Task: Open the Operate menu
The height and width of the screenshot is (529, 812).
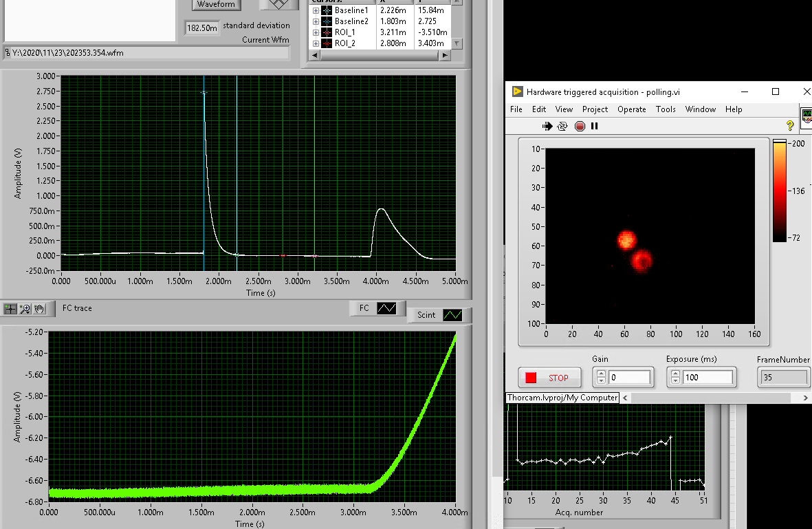Action: pos(631,109)
